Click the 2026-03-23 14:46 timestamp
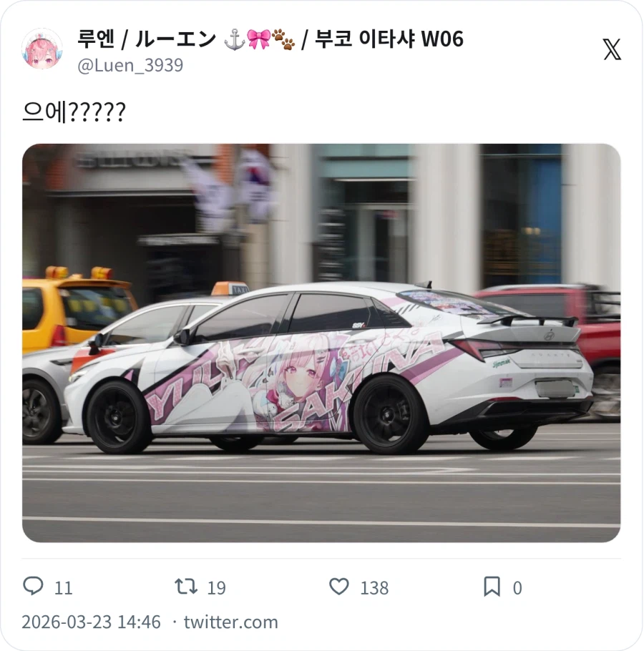Image resolution: width=644 pixels, height=651 pixels. (91, 622)
